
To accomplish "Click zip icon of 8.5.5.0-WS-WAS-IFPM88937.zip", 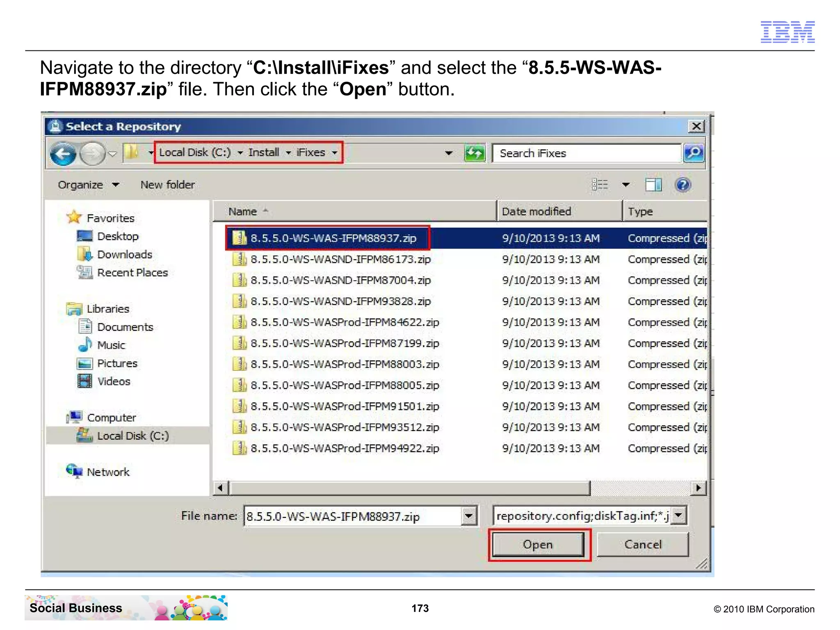I will (x=240, y=238).
